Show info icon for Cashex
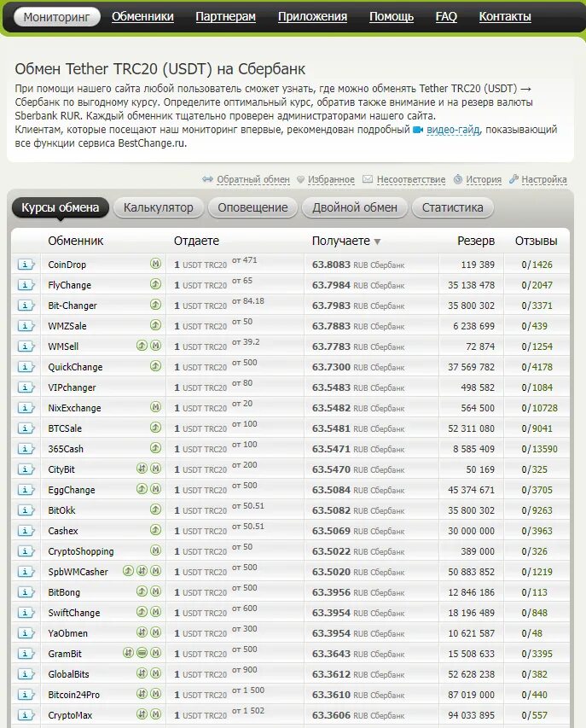 [26, 531]
